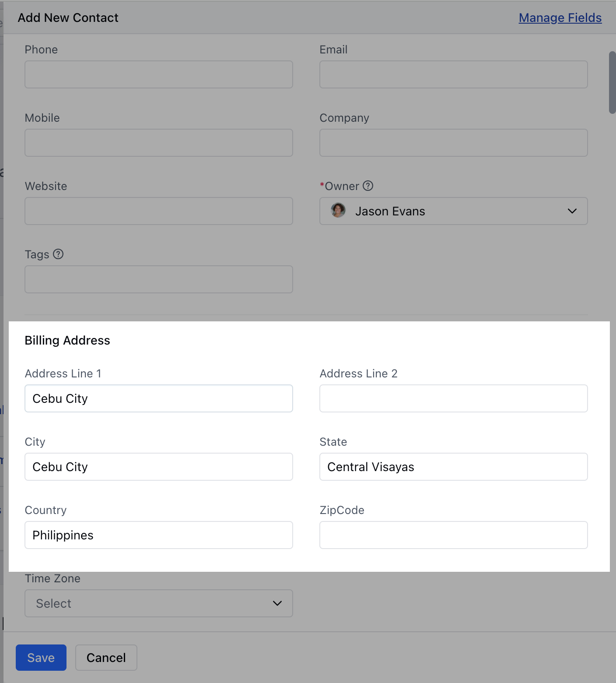The image size is (616, 683).
Task: Click the Tags help question mark icon
Action: pos(58,254)
